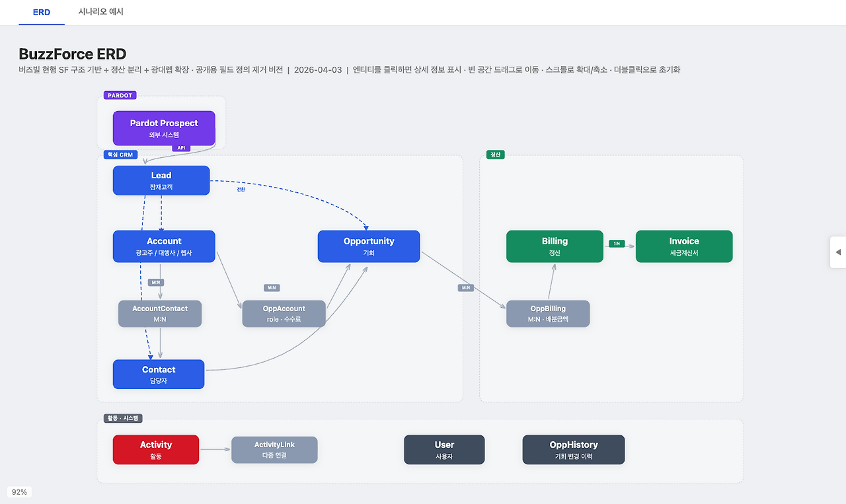Click the M:N badge under Account
The width and height of the screenshot is (846, 504).
pos(156,282)
